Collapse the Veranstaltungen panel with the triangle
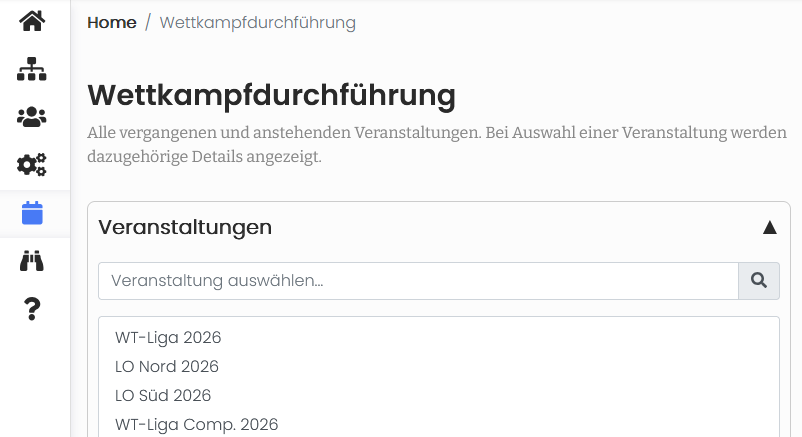This screenshot has width=802, height=437. [769, 227]
